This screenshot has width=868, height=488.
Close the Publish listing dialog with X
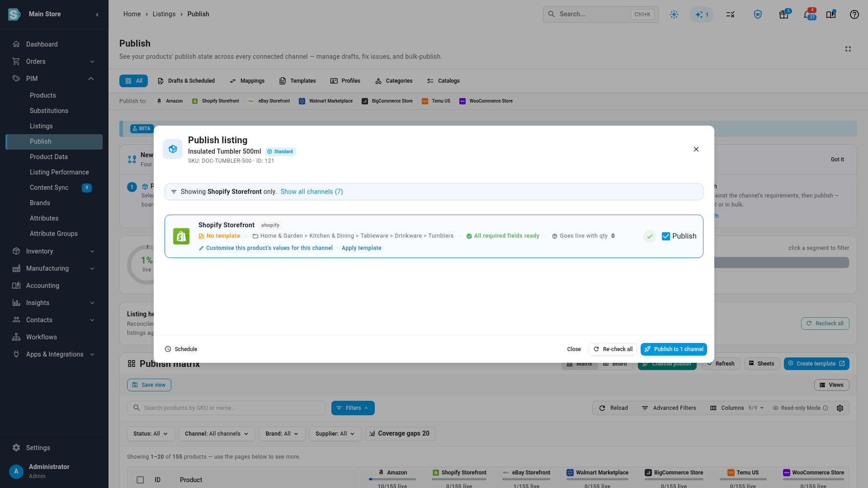pos(696,149)
